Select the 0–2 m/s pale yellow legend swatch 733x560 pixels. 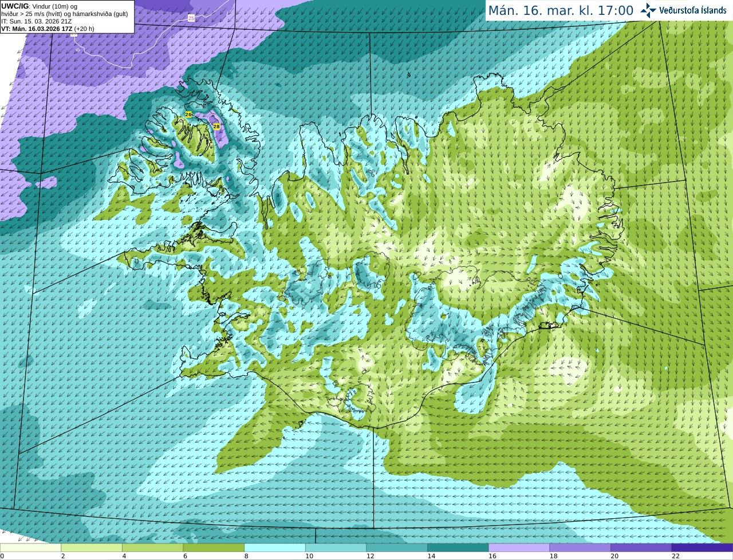(30, 547)
